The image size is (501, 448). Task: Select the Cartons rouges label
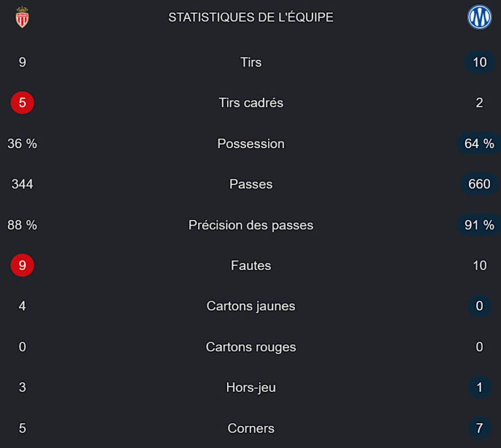[250, 347]
